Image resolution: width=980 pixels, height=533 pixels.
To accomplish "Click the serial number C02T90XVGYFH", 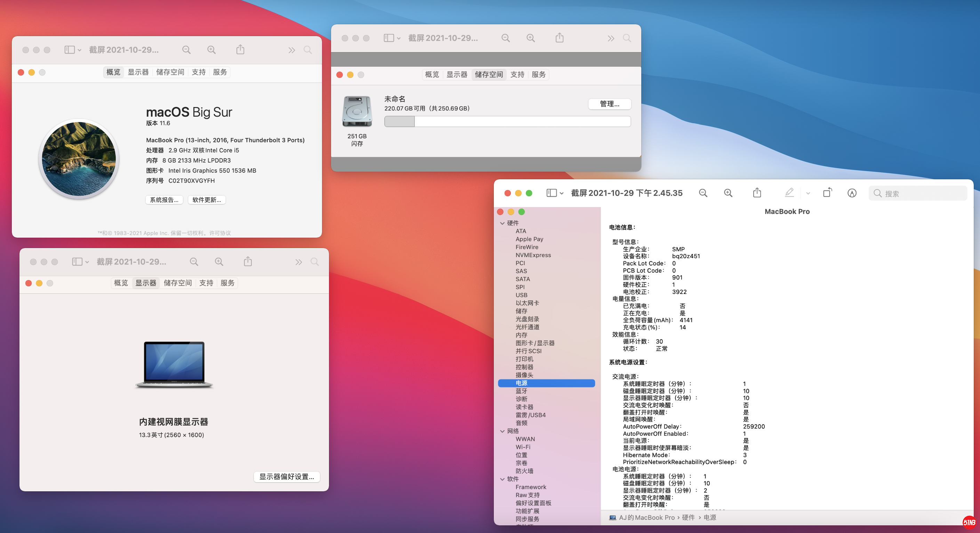I will [192, 181].
